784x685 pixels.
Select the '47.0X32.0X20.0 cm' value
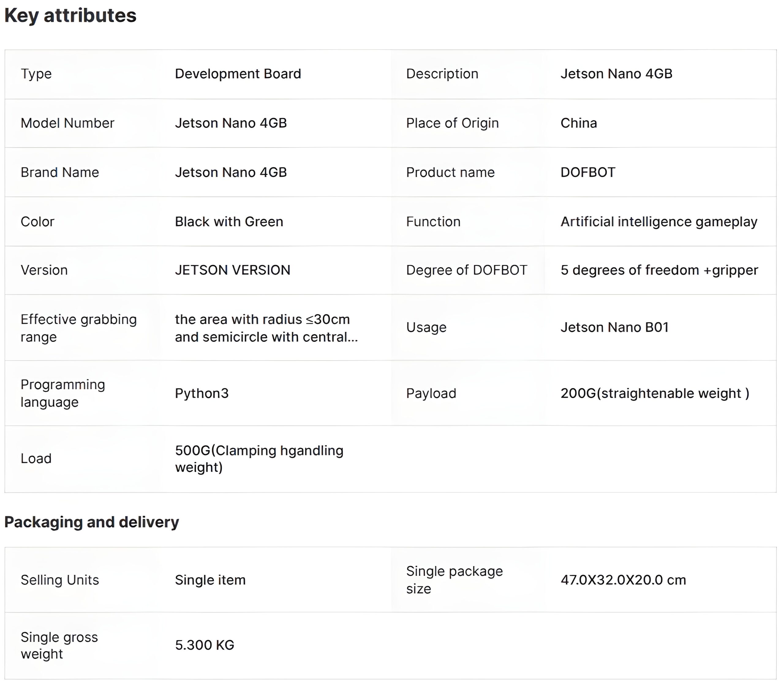pos(623,580)
